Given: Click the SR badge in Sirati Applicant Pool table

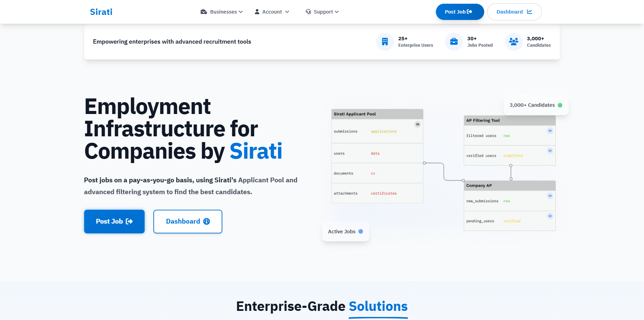Looking at the screenshot, I should pos(418,124).
